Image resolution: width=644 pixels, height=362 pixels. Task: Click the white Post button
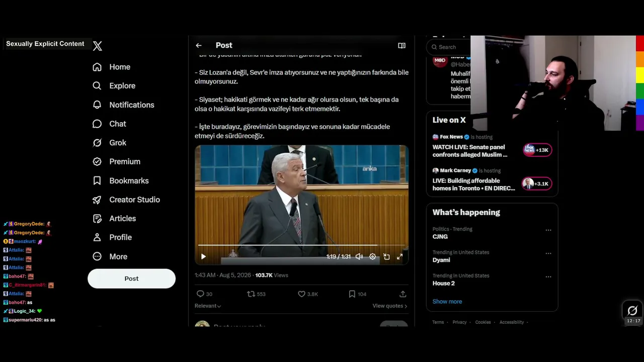(131, 279)
